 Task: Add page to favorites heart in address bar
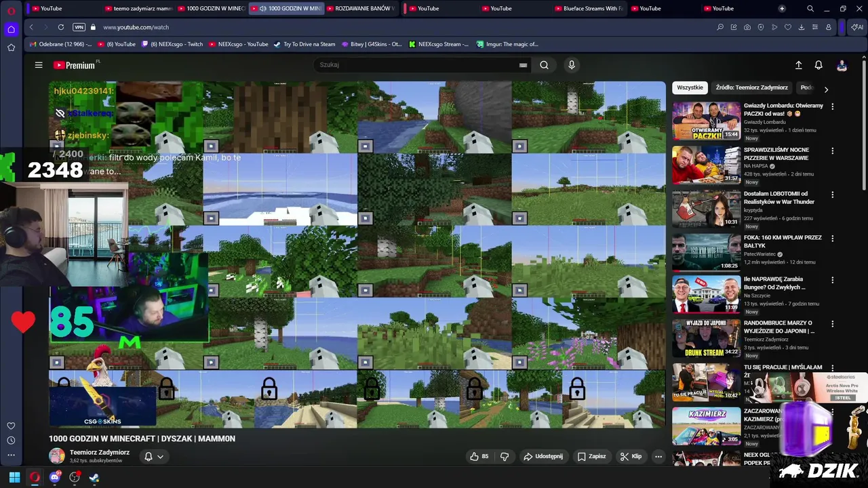tap(788, 27)
